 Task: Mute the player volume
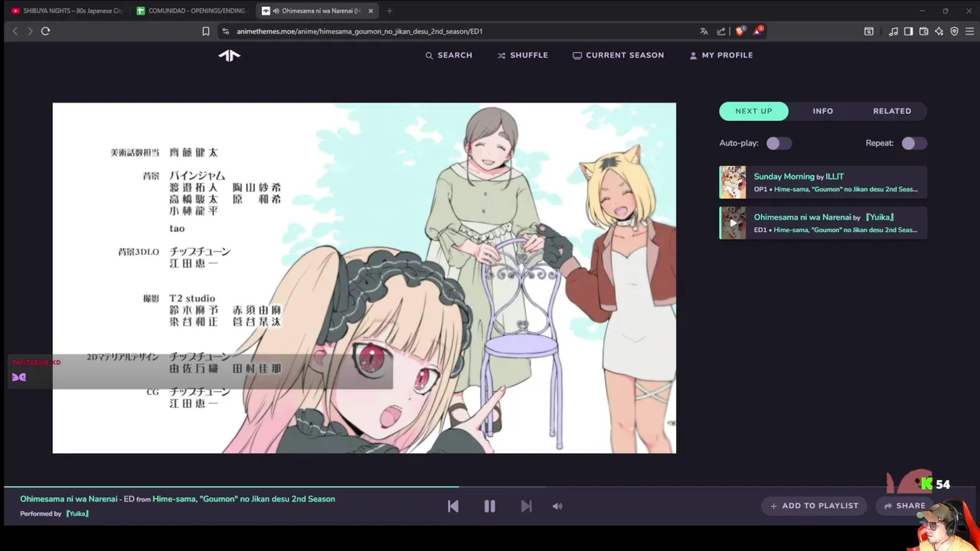tap(557, 506)
